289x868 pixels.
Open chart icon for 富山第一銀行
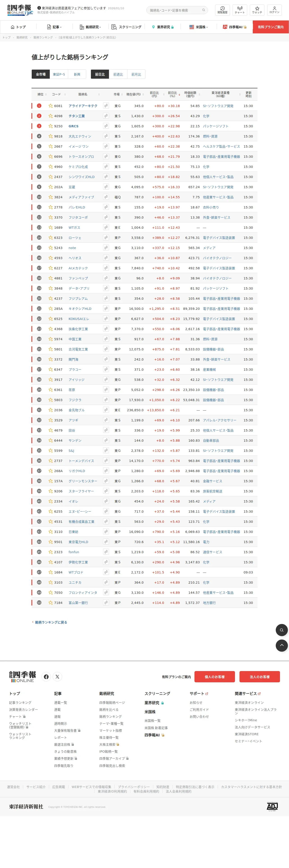point(106,603)
